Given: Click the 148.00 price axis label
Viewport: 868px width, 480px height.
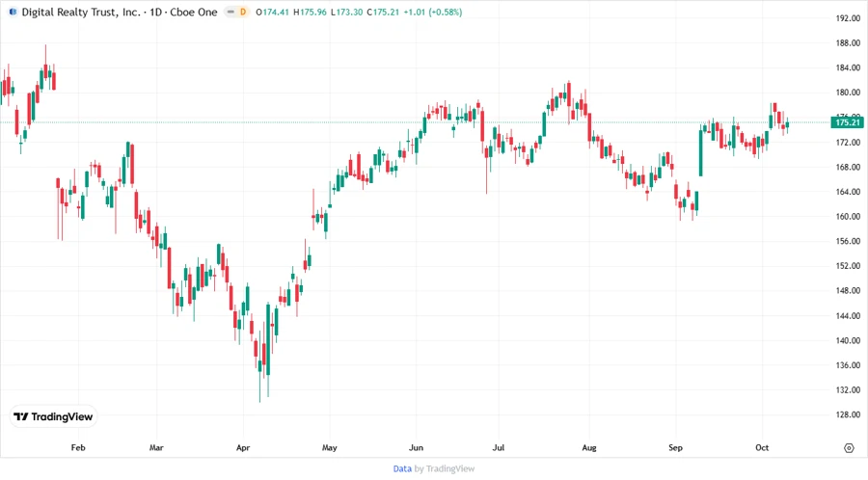Looking at the screenshot, I should (x=848, y=290).
